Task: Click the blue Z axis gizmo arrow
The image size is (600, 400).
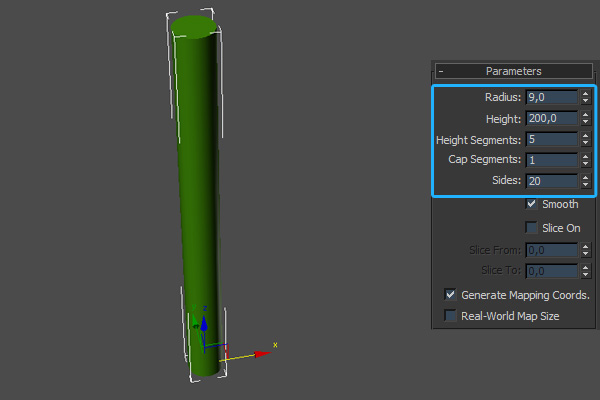Action: [204, 322]
